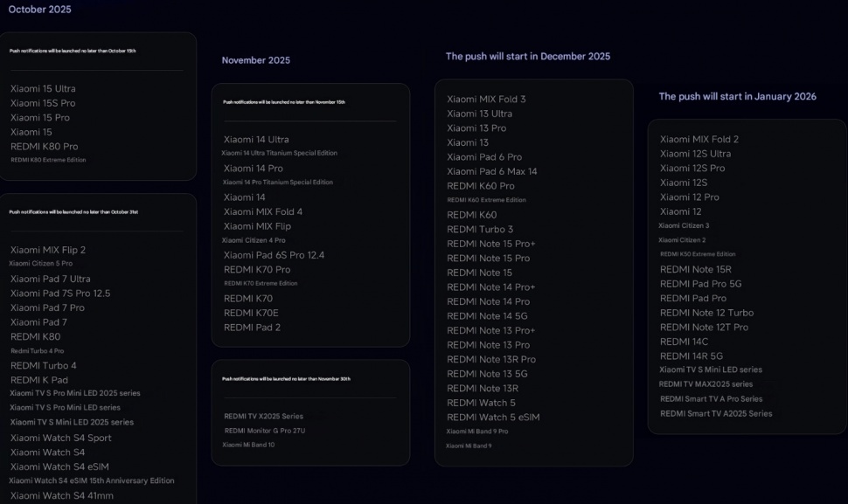
Task: Select "Xiaomi Pad 6 Max 14"
Action: [x=491, y=172]
